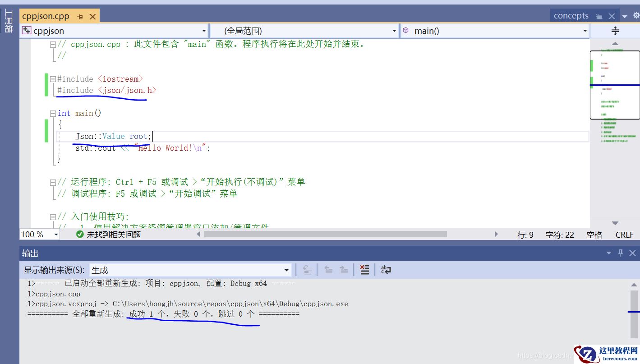
Task: Open the (全局范围) scope dropdown
Action: pos(394,31)
